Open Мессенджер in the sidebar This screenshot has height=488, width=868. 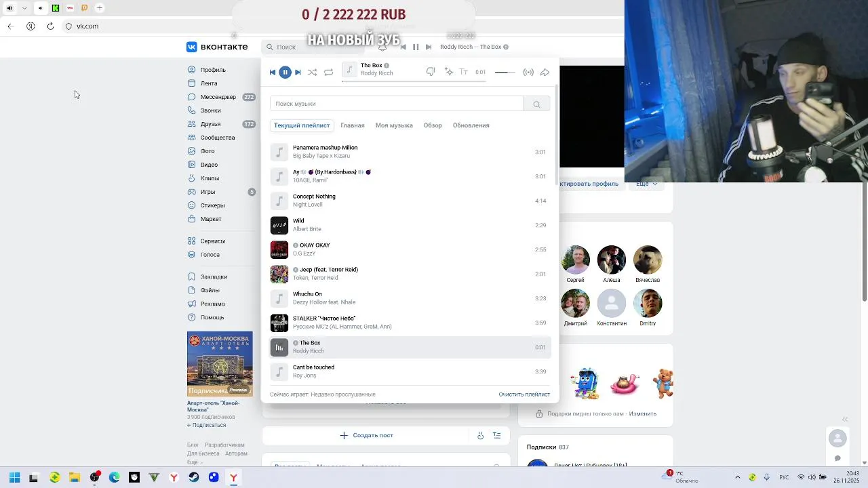pyautogui.click(x=218, y=97)
